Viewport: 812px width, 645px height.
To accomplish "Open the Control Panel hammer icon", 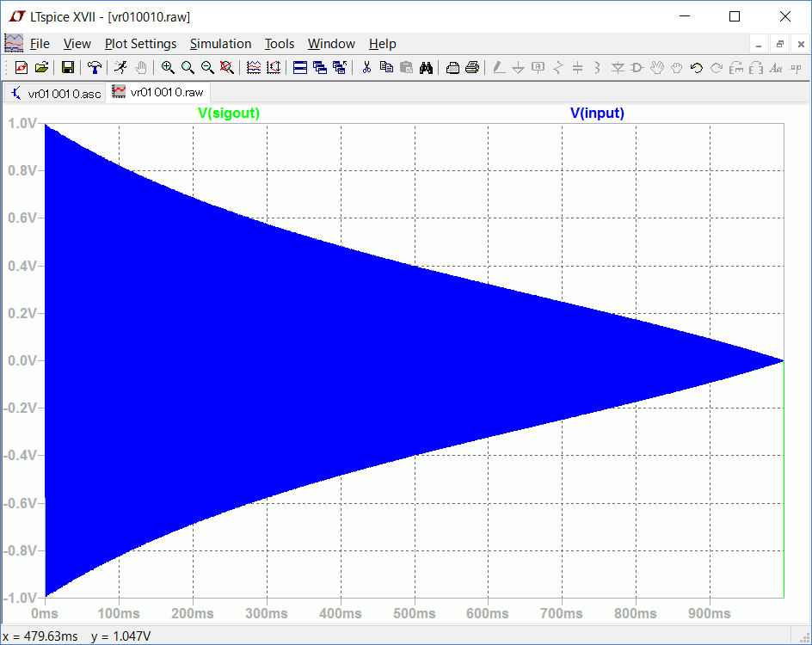I will 95,67.
